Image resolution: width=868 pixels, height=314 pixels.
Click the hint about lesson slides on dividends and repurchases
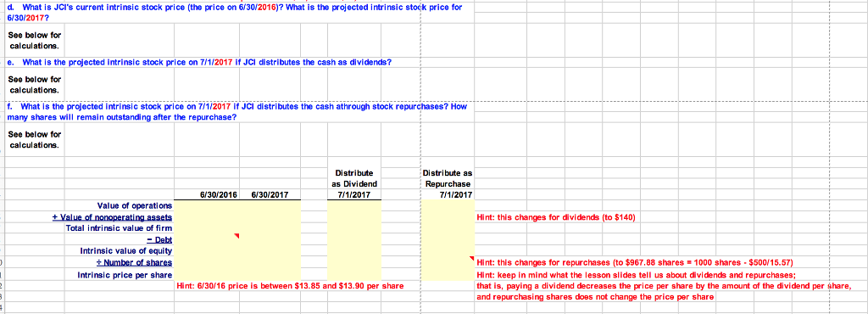click(636, 275)
